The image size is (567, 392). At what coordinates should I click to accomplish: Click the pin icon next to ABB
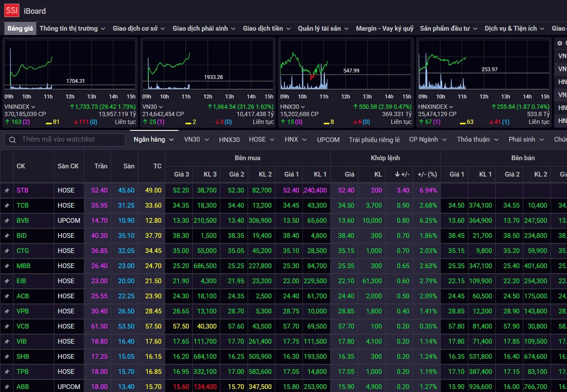(6, 387)
